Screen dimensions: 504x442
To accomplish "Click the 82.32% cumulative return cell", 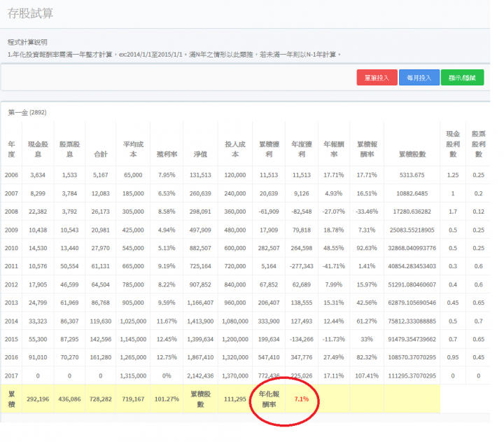I will (367, 357).
